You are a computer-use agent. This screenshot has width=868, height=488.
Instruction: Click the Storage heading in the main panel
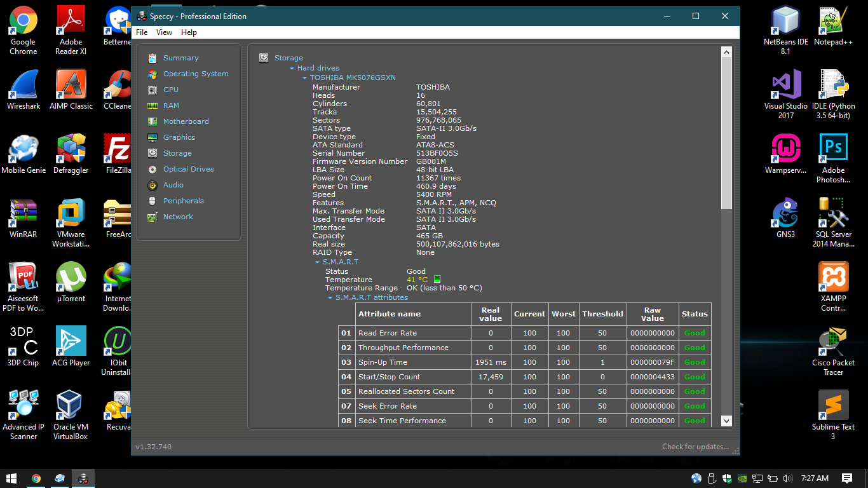click(288, 58)
